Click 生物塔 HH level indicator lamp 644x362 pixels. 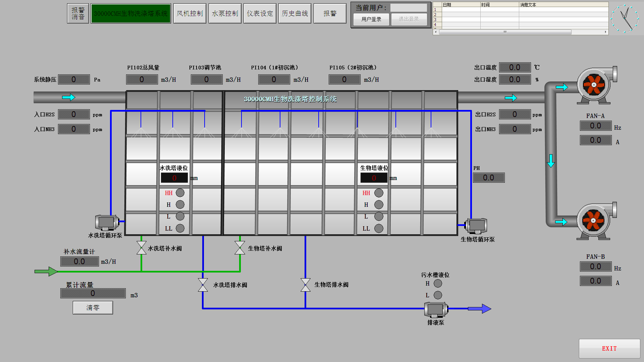coord(379,193)
